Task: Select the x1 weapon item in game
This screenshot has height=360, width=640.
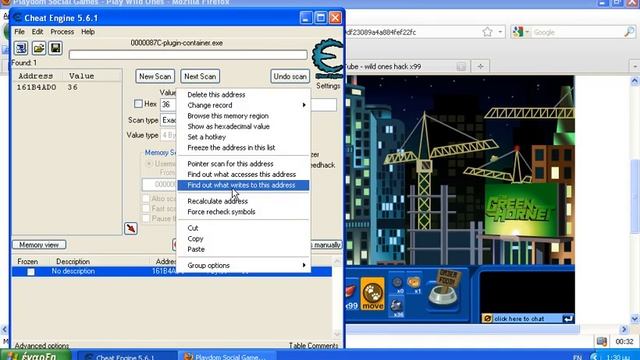Action: (414, 284)
